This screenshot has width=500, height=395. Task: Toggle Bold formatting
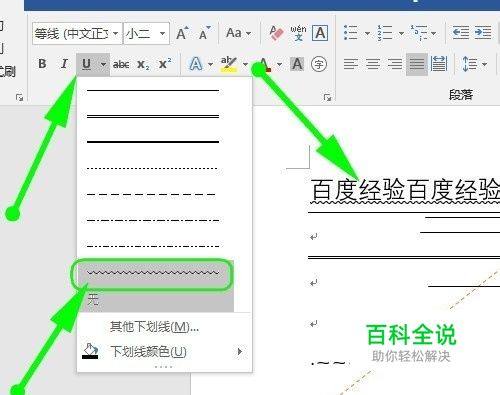click(x=42, y=64)
